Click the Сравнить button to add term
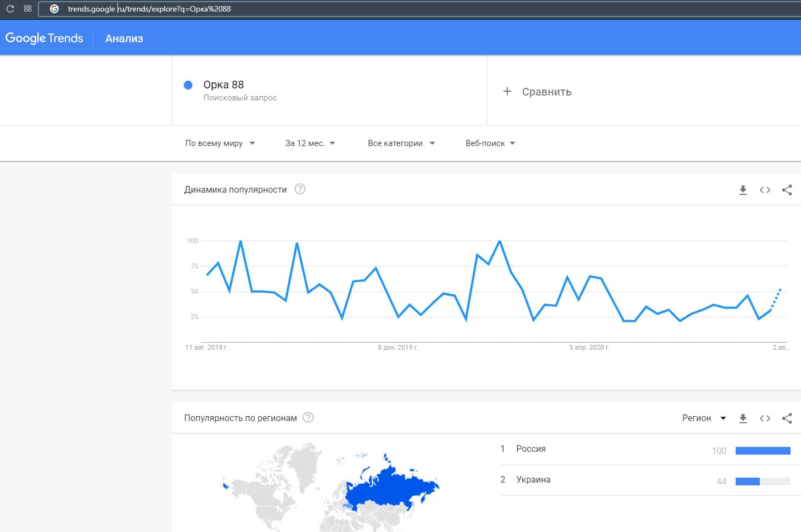This screenshot has height=532, width=801. point(537,92)
